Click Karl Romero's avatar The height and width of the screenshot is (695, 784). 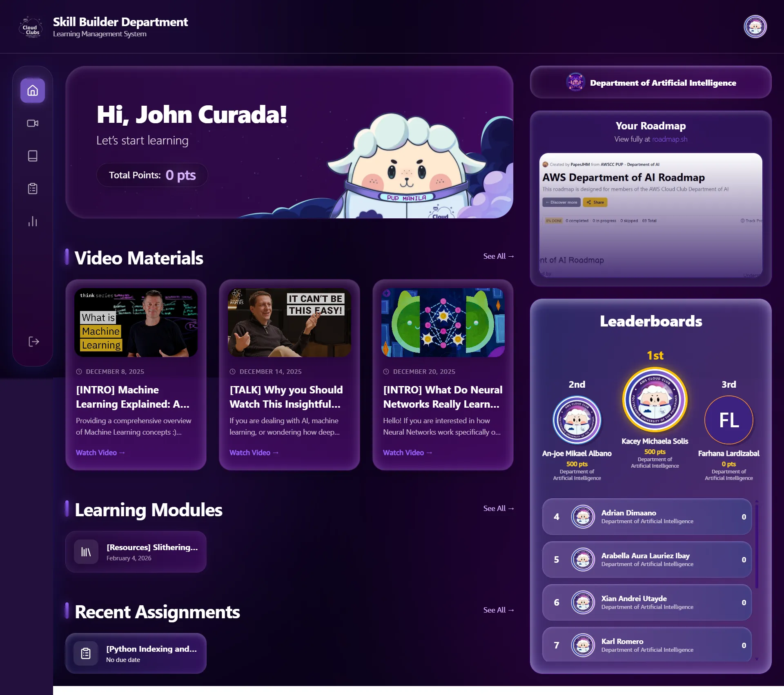click(583, 645)
